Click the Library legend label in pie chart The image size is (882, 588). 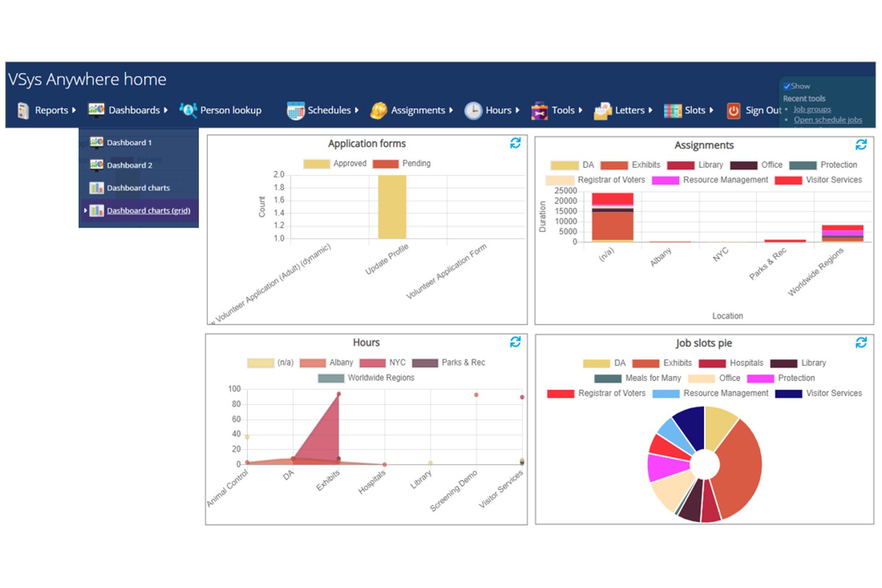[x=813, y=363]
